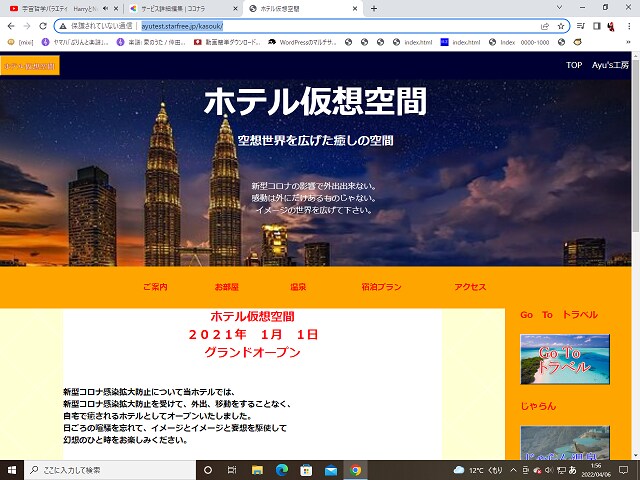The image size is (640, 480).
Task: Bookmark this page with the star
Action: pyautogui.click(x=561, y=26)
